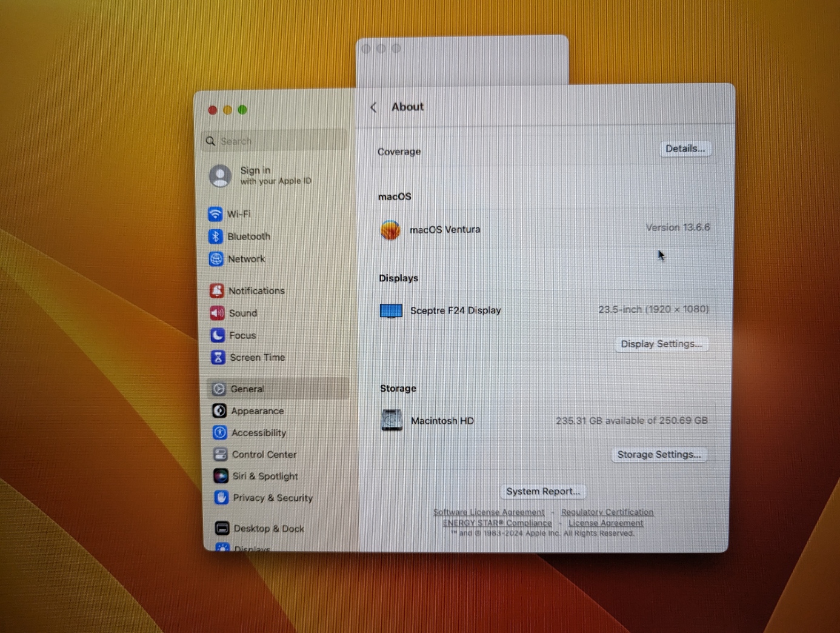Screen dimensions: 840x633
Task: Open Display Settings button
Action: click(x=661, y=344)
